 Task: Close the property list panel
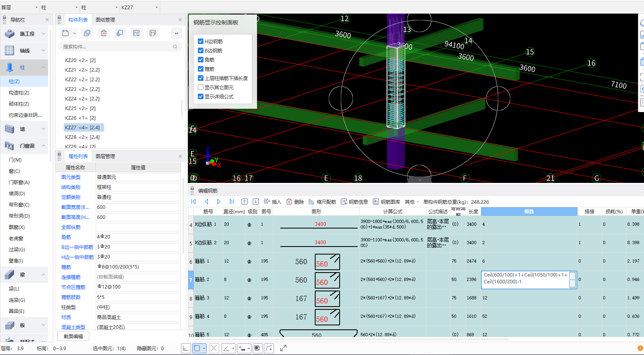tap(180, 156)
